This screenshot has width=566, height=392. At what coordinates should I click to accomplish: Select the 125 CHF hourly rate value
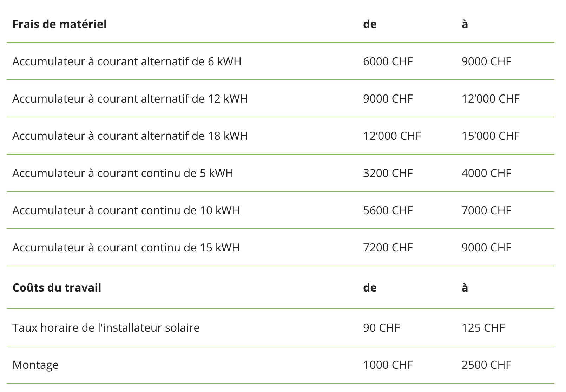483,328
